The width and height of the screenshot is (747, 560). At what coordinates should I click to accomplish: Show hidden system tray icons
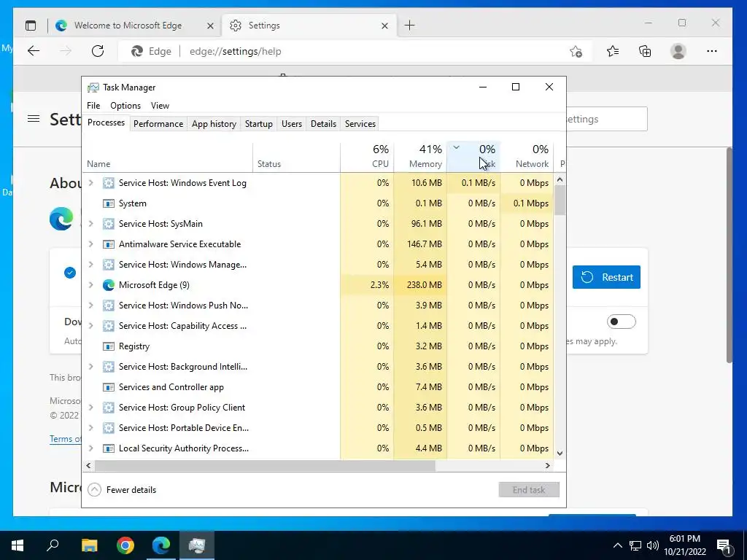(x=617, y=545)
